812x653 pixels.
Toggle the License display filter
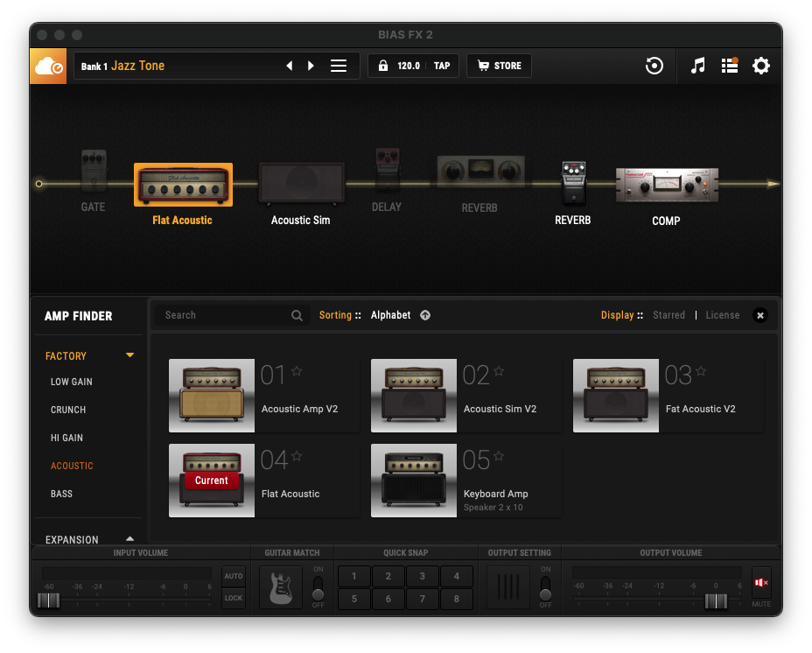click(723, 315)
